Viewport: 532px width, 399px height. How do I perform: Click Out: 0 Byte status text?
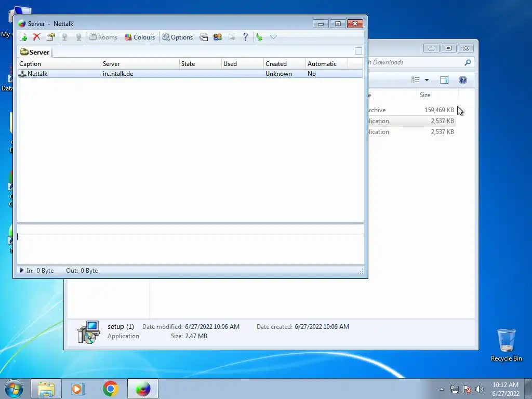coord(82,271)
